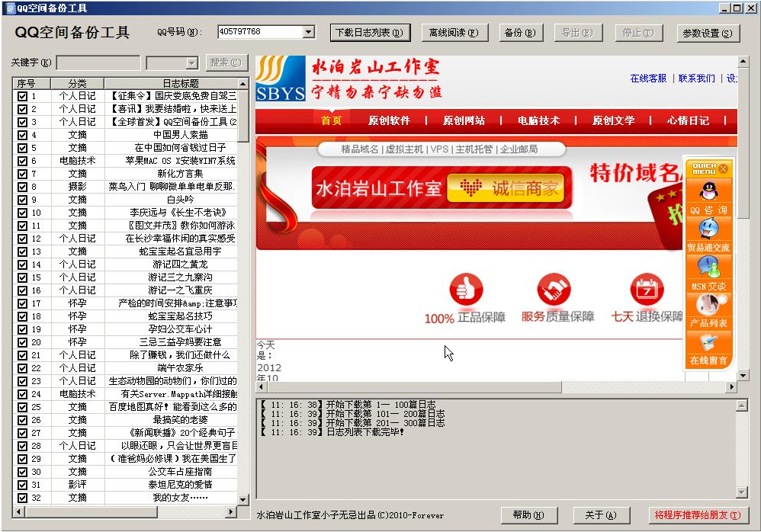
Task: Uncheck the row 1 checkbox
Action: point(22,96)
